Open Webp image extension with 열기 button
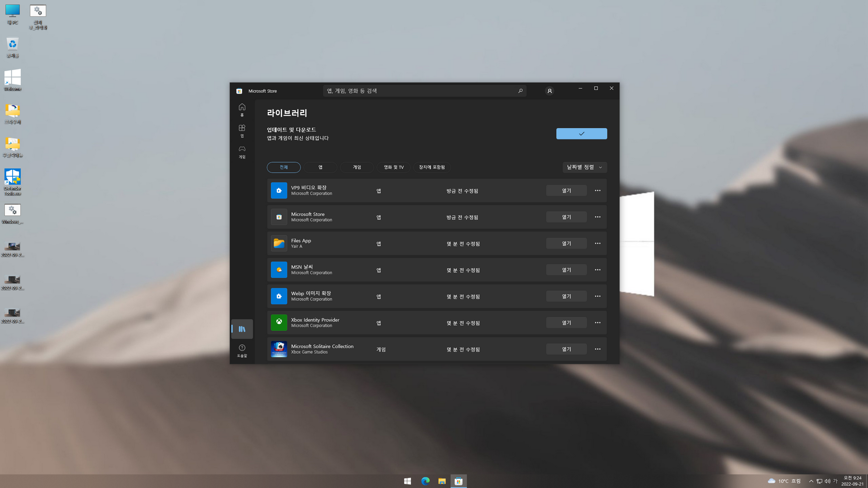 (566, 296)
